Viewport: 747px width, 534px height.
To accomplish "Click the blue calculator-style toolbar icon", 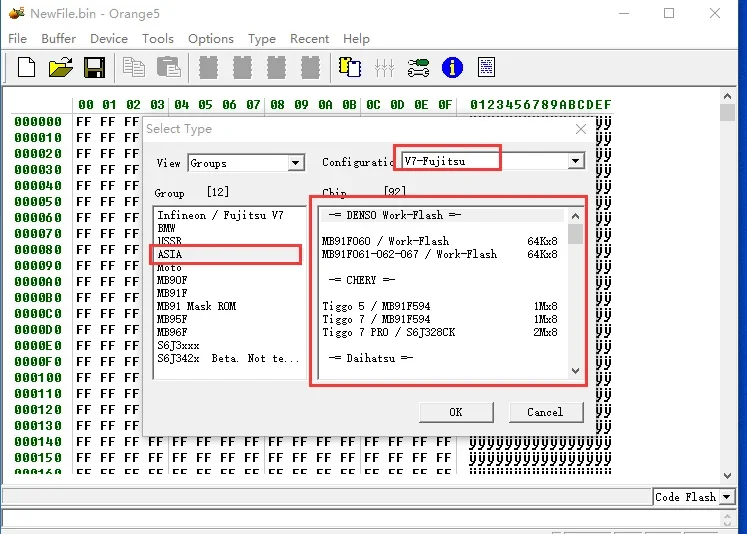I will tap(486, 67).
